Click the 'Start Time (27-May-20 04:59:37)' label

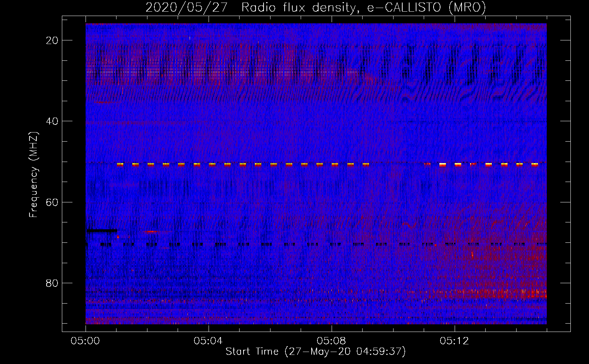[316, 352]
